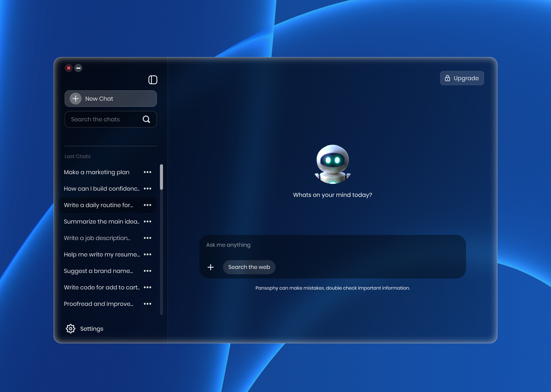
Task: Click the plus attachment icon in chat input
Action: (211, 267)
